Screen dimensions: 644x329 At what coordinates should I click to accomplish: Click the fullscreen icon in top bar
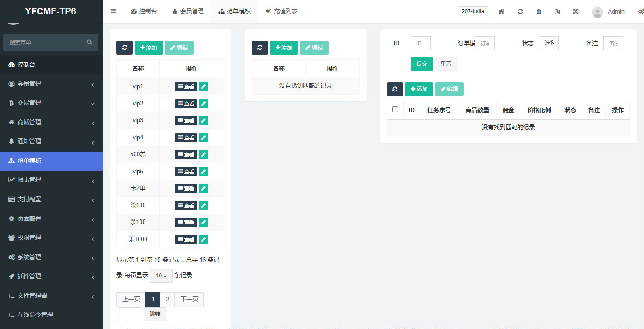click(x=576, y=11)
